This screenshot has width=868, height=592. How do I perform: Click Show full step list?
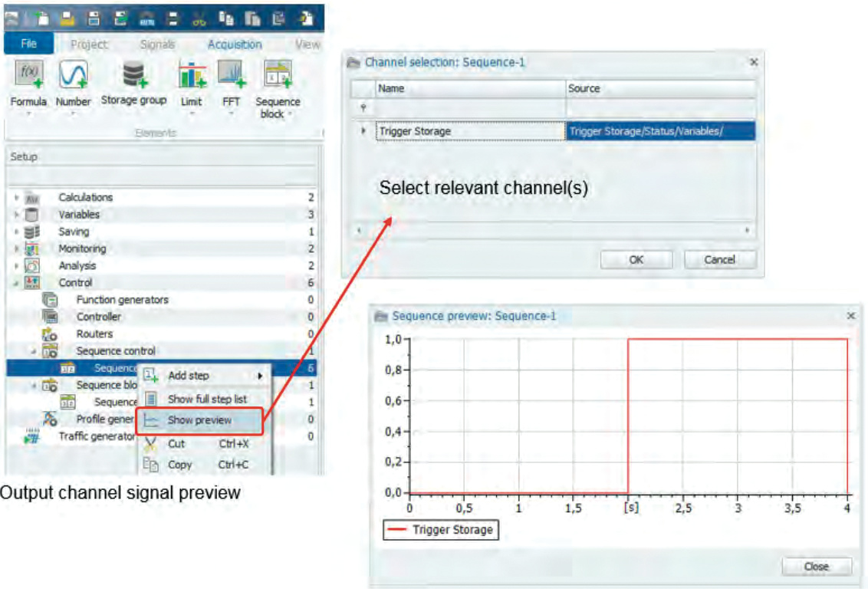coord(207,399)
